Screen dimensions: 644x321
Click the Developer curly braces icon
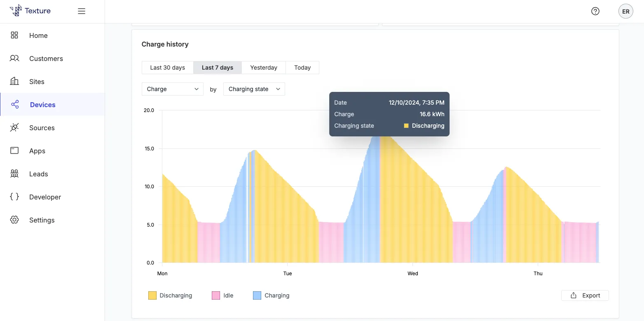coord(14,197)
